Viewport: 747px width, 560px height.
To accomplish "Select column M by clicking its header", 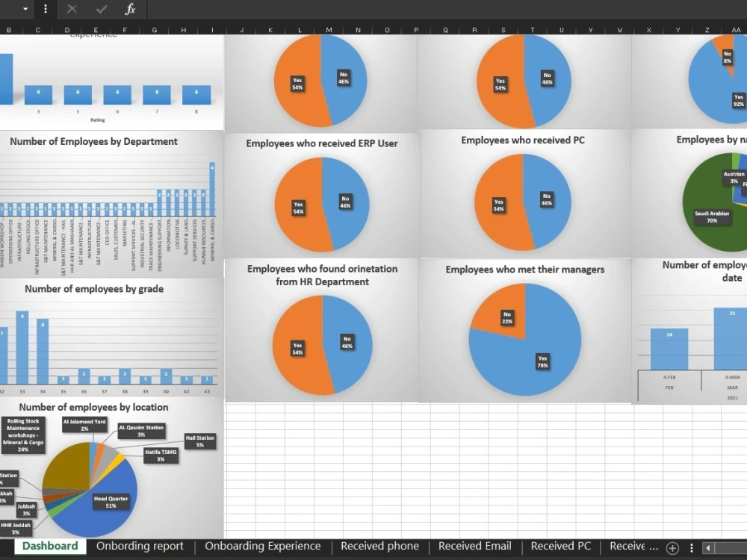I will (x=329, y=31).
